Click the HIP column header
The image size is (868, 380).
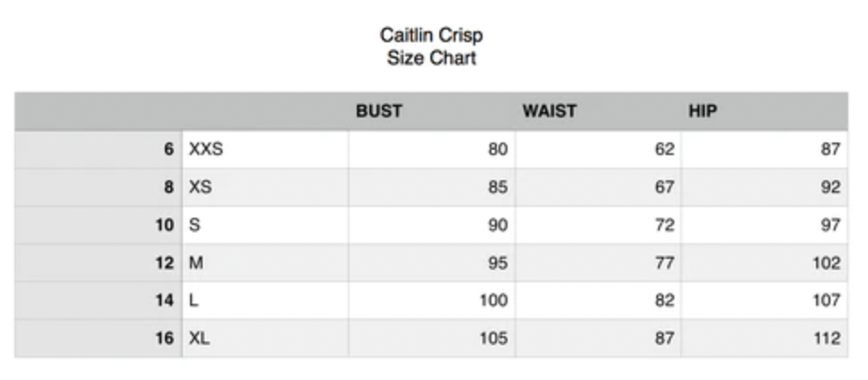(x=703, y=112)
